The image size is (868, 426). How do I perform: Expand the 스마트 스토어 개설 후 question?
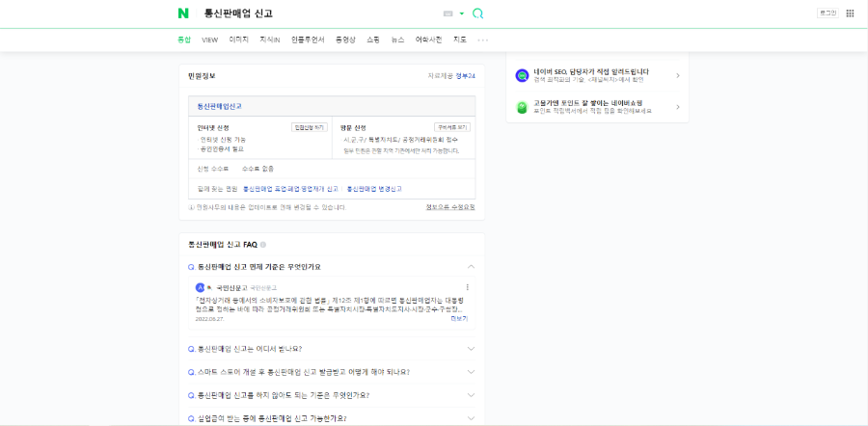[332, 372]
